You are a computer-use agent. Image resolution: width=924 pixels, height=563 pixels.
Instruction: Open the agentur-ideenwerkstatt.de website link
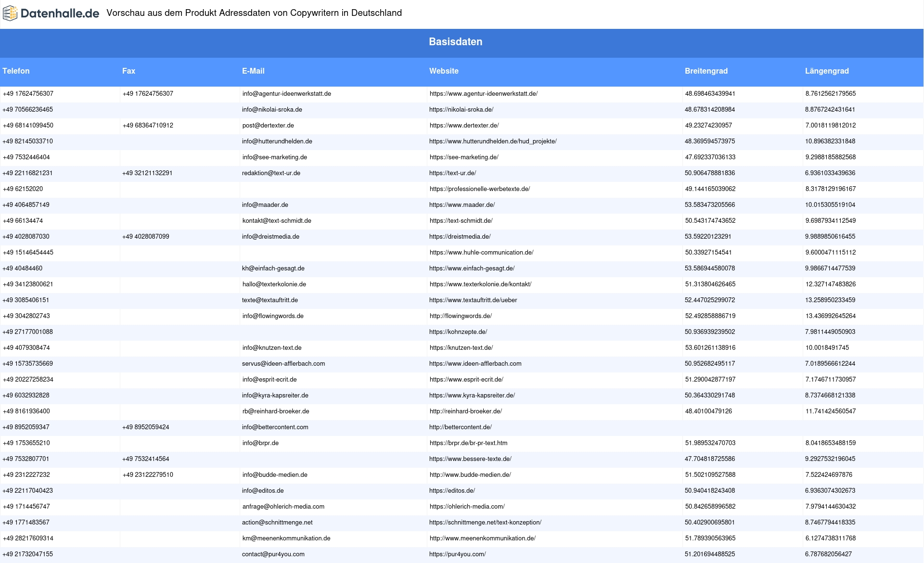click(484, 94)
